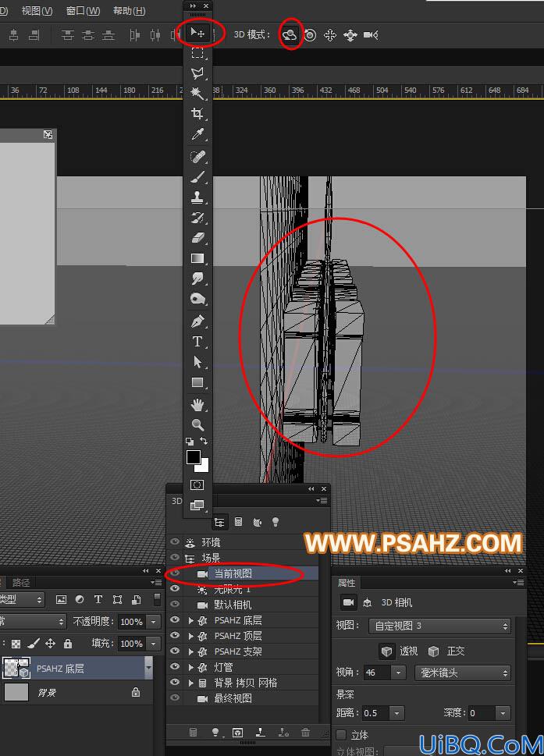Screen dimensions: 544x756
Task: Open the 毫米镜头 lens unit dropdown
Action: [463, 673]
